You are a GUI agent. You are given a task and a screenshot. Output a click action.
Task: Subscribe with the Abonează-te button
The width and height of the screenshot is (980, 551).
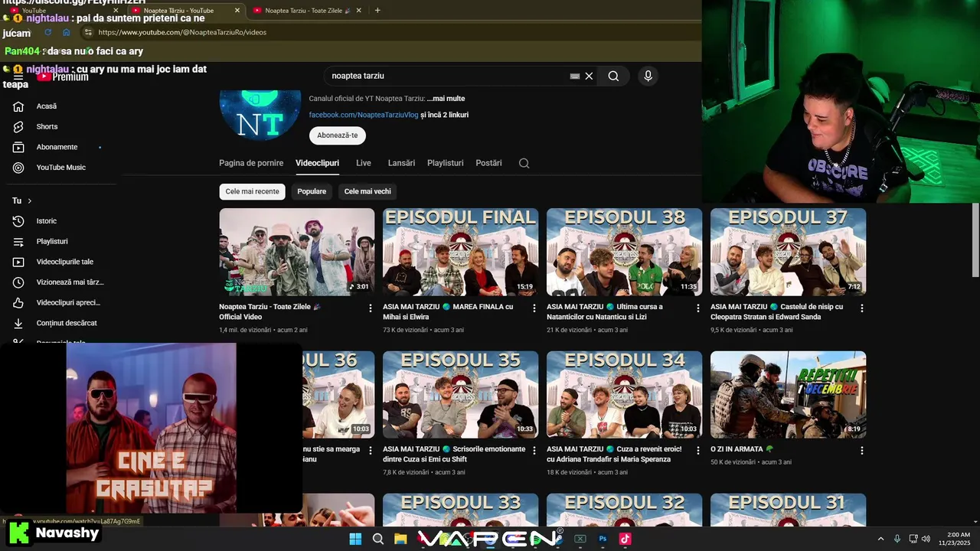tap(338, 135)
